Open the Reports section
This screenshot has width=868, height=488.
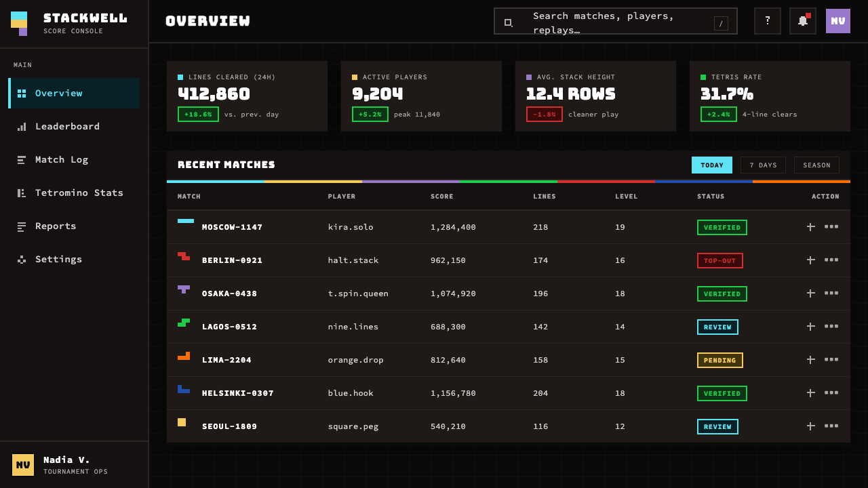pos(74,226)
